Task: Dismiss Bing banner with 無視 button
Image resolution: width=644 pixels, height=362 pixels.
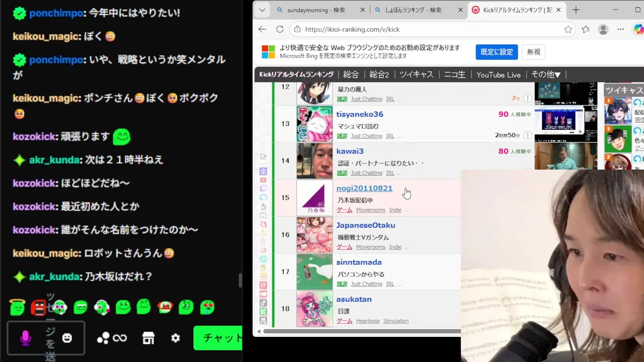Action: 533,52
